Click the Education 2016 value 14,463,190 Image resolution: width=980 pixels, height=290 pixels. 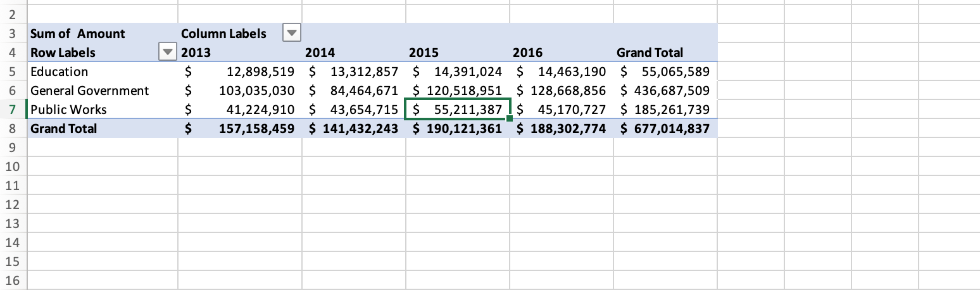click(x=562, y=72)
